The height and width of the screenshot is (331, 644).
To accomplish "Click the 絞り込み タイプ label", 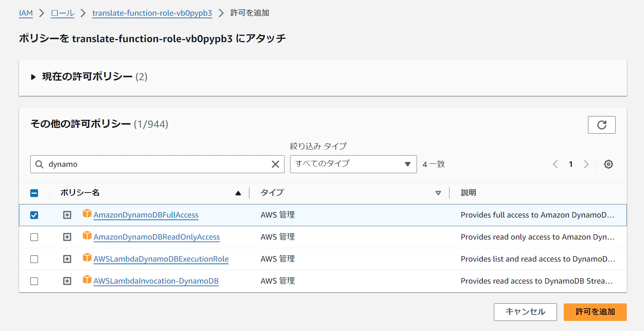I will pos(318,146).
